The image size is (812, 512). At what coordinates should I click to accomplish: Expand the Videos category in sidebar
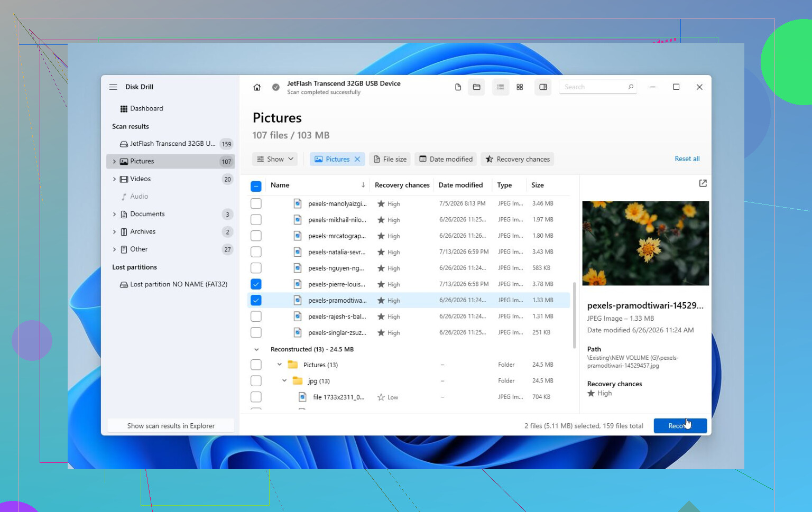pyautogui.click(x=114, y=179)
